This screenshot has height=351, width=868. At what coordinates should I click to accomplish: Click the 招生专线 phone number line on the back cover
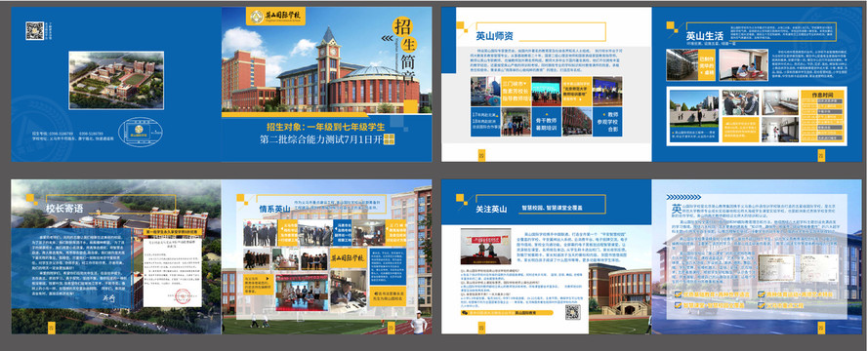(67, 134)
